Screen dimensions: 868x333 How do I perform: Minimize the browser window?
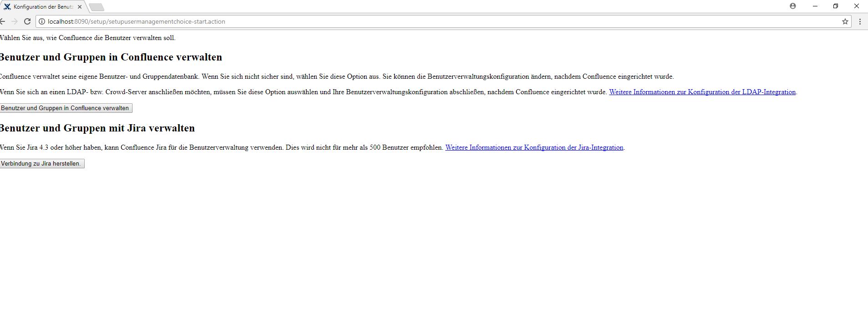coord(815,6)
